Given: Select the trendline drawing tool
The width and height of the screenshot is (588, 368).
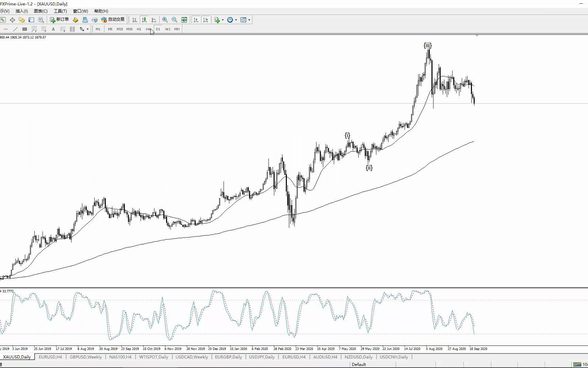Looking at the screenshot, I should 15,29.
